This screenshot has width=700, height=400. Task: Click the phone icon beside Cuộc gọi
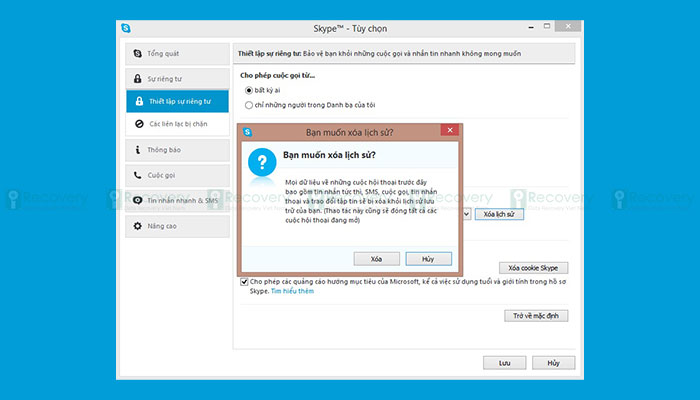click(138, 175)
